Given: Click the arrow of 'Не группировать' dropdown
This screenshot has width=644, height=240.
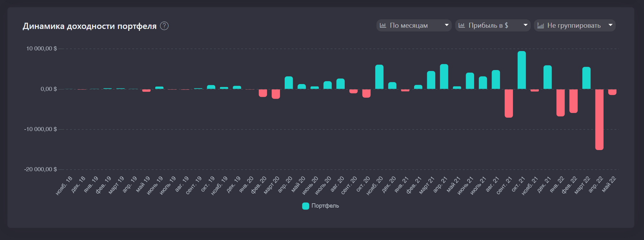Looking at the screenshot, I should coord(610,25).
